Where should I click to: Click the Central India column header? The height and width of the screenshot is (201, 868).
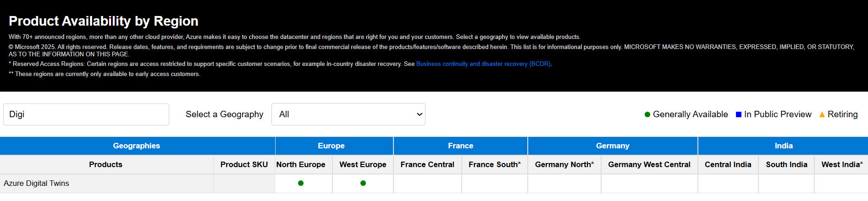(x=728, y=164)
